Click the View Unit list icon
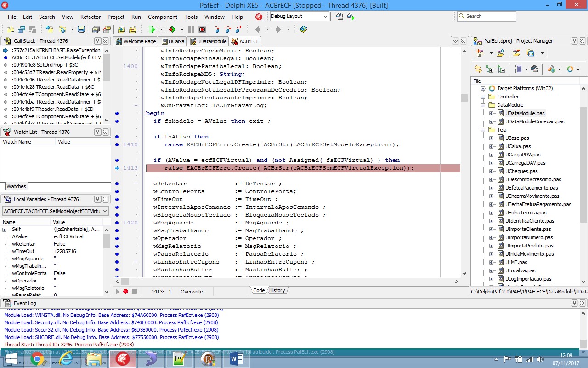 click(10, 29)
